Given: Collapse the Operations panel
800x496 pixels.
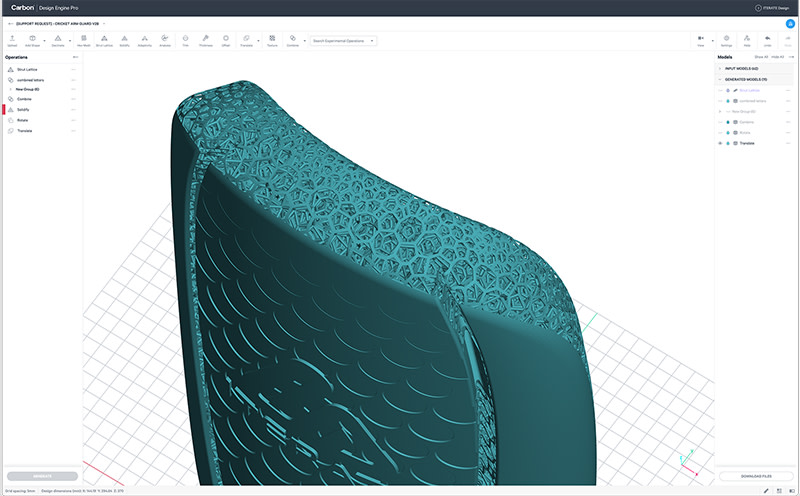Looking at the screenshot, I should click(x=75, y=57).
